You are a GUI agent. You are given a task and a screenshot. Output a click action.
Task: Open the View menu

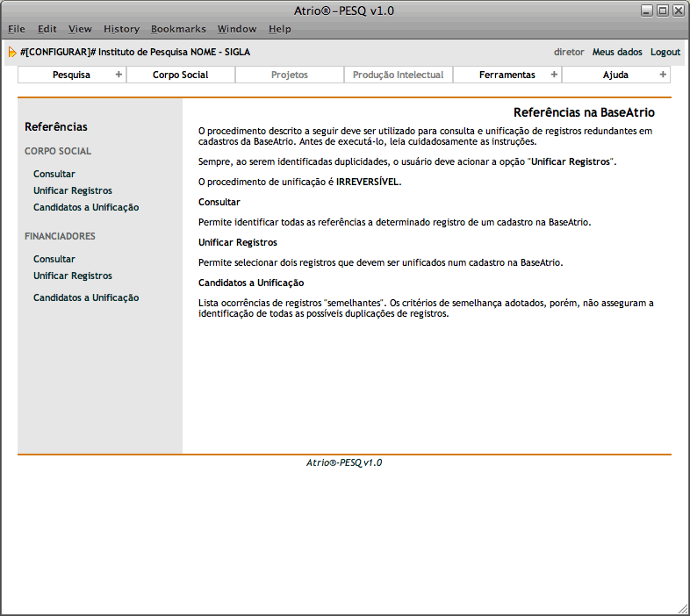point(80,29)
